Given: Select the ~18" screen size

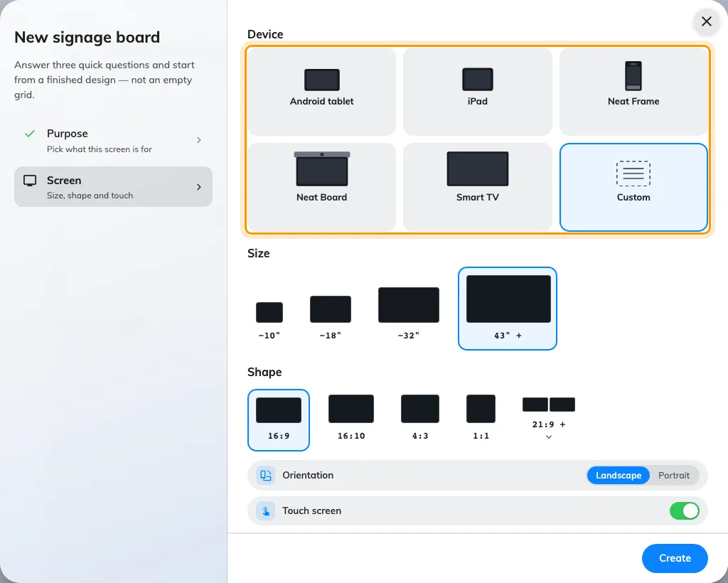Looking at the screenshot, I should point(331,318).
